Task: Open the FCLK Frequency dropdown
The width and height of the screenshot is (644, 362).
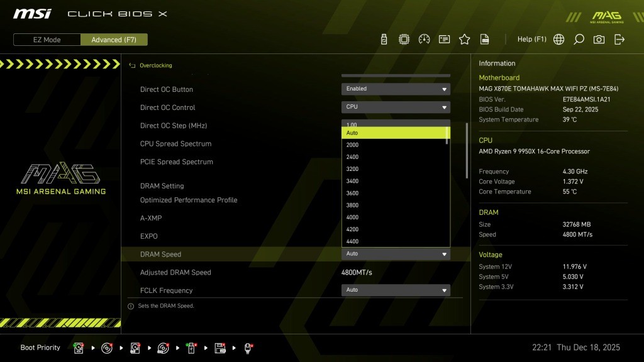Action: pos(396,290)
